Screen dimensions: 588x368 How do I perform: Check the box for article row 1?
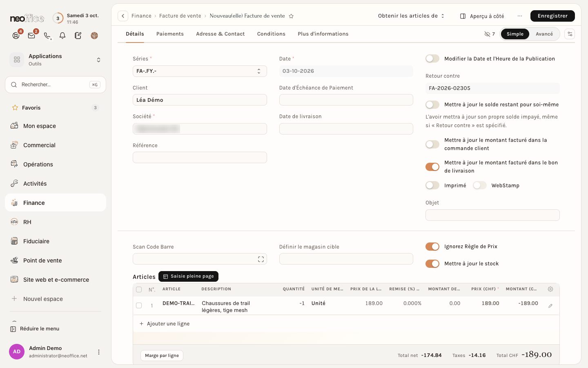click(139, 305)
